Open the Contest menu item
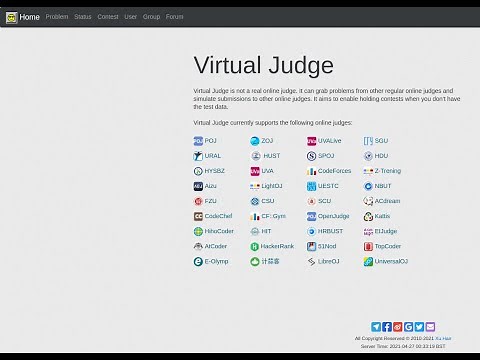480x360 pixels. click(108, 17)
